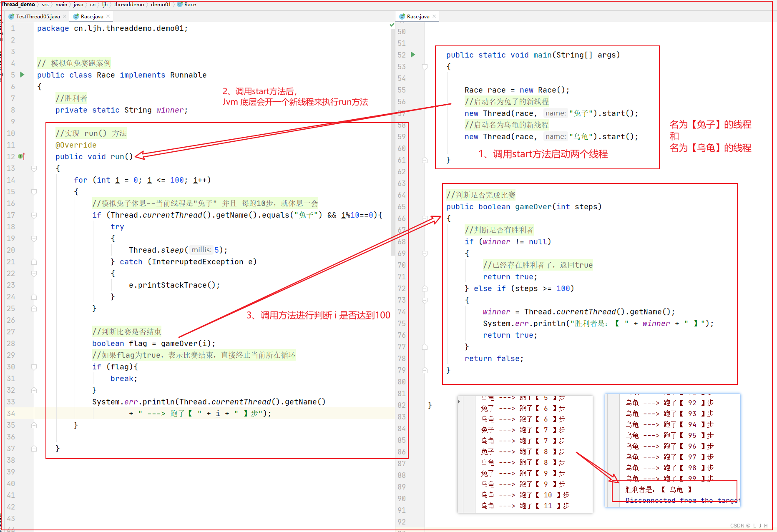Click the green inspection checkmark in left editor
Image resolution: width=777 pixels, height=532 pixels.
tap(392, 25)
